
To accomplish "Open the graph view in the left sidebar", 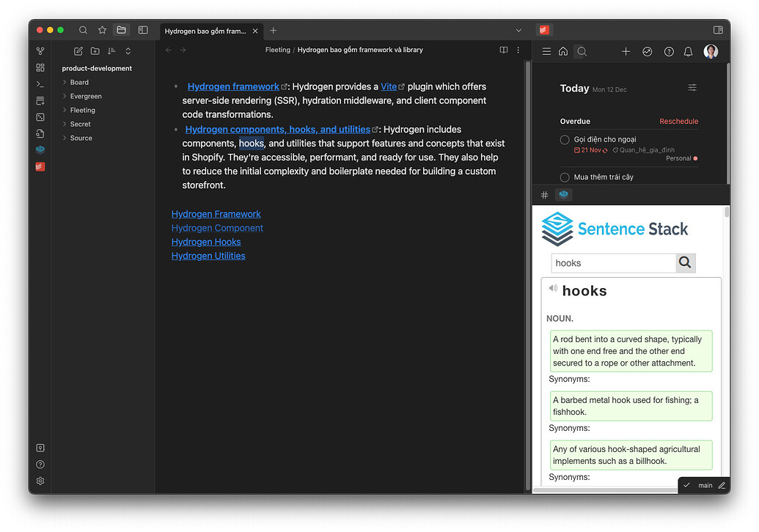I will pyautogui.click(x=40, y=50).
